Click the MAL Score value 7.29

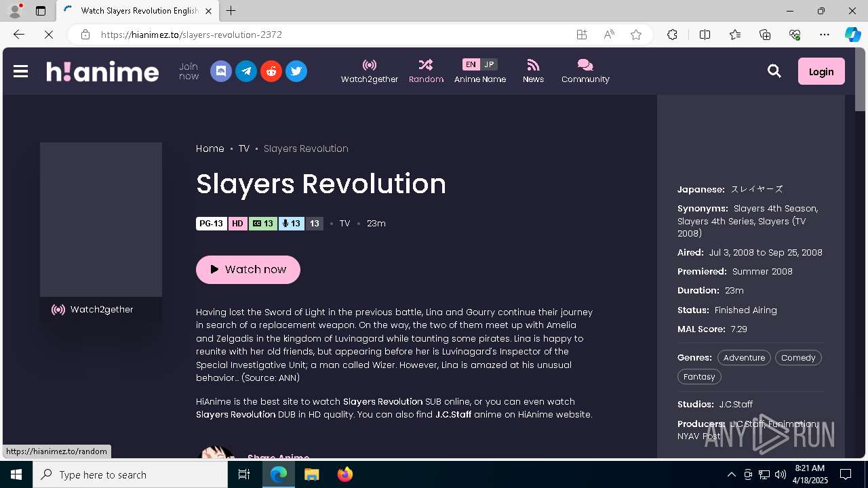click(x=738, y=329)
